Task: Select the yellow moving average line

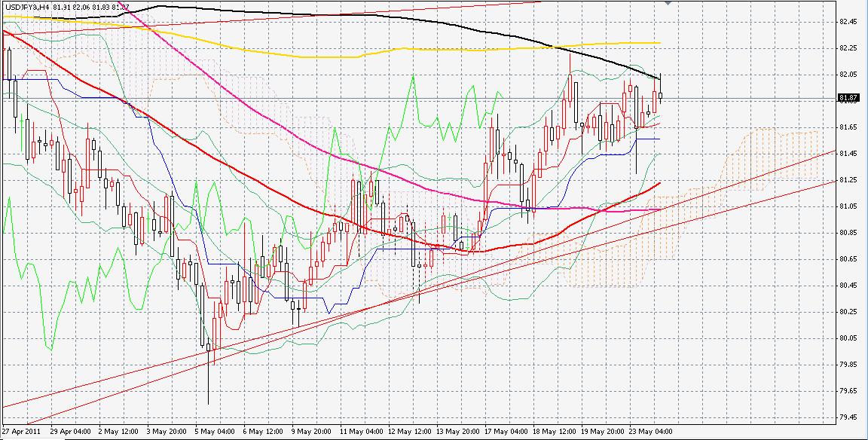Action: coord(301,57)
